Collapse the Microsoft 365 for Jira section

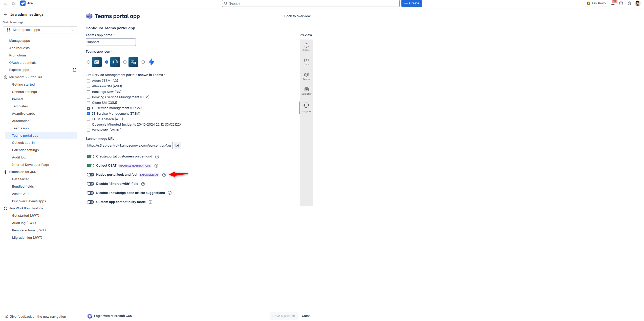[x=26, y=77]
